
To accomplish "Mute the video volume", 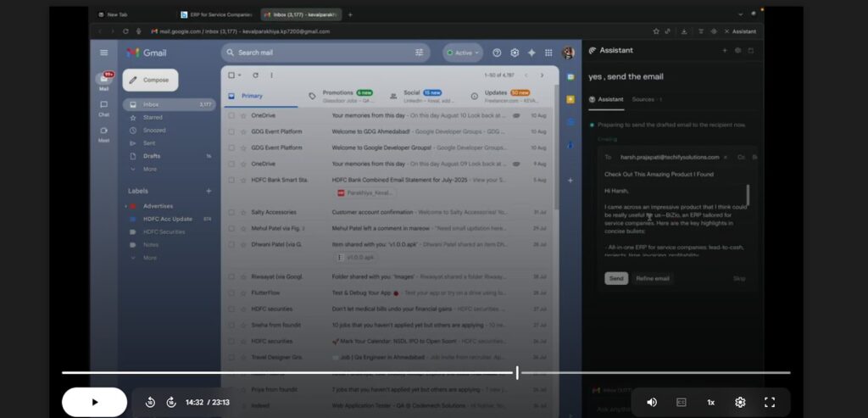I will click(x=652, y=403).
